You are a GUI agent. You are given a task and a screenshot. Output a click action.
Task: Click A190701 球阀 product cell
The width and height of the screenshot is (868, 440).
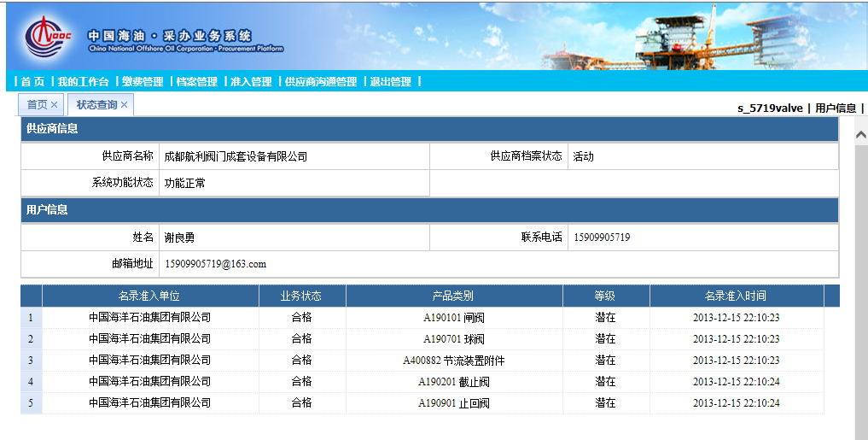point(454,338)
